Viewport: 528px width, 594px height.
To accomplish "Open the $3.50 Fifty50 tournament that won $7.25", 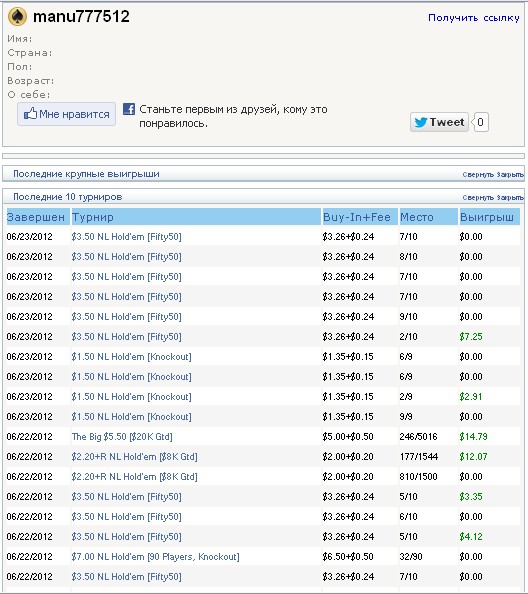I will tap(127, 336).
